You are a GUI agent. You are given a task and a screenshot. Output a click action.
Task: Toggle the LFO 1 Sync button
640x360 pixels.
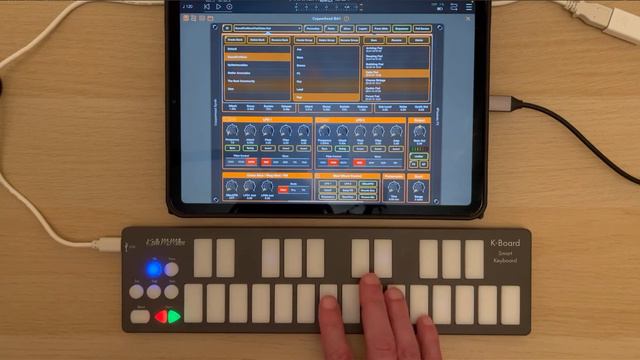coord(232,148)
